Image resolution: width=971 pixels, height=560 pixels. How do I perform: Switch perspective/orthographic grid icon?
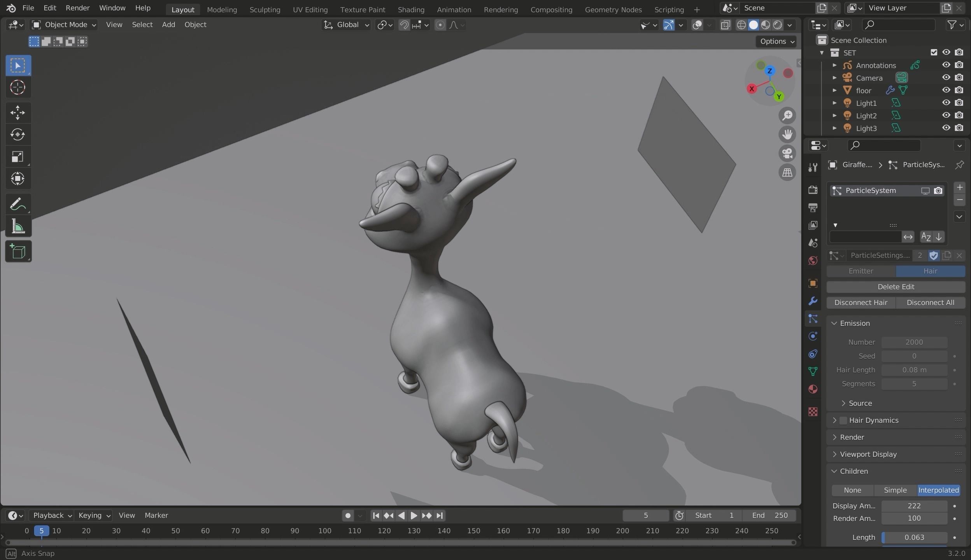click(787, 172)
